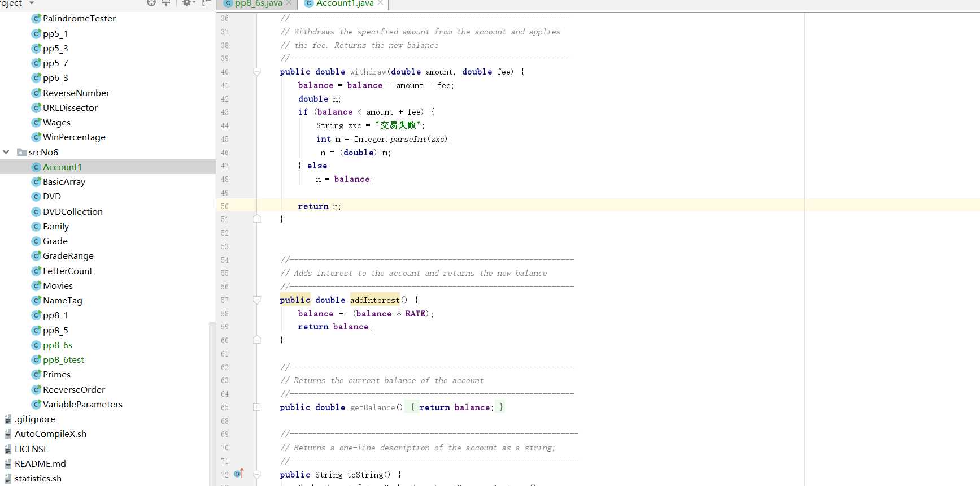Click the pp8_1 class icon
The height and width of the screenshot is (486, 980).
point(36,315)
